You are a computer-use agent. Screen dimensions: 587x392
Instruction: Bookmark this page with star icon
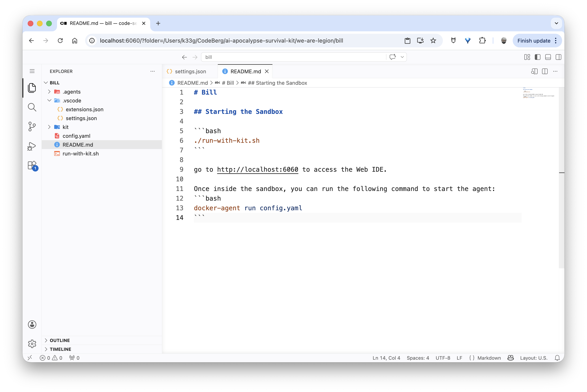tap(433, 41)
